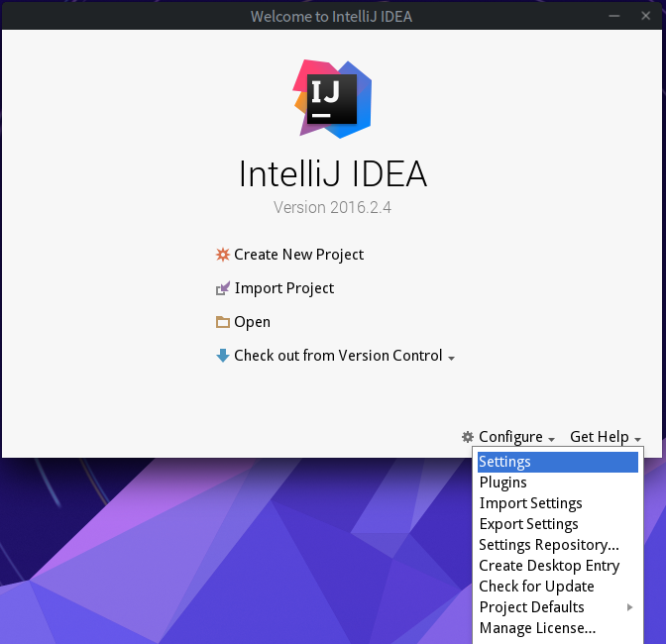This screenshot has width=666, height=644.
Task: Click the IntelliJ IDEA heading text
Action: click(x=333, y=173)
